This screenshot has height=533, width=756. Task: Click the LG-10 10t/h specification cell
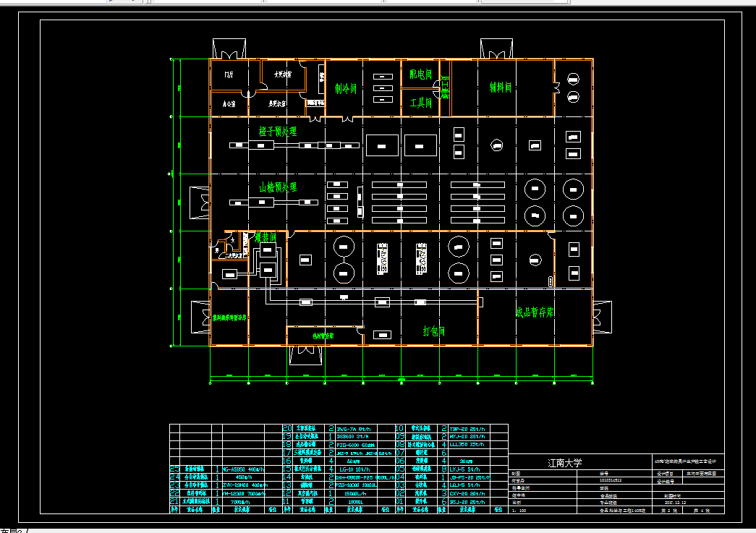pyautogui.click(x=355, y=469)
